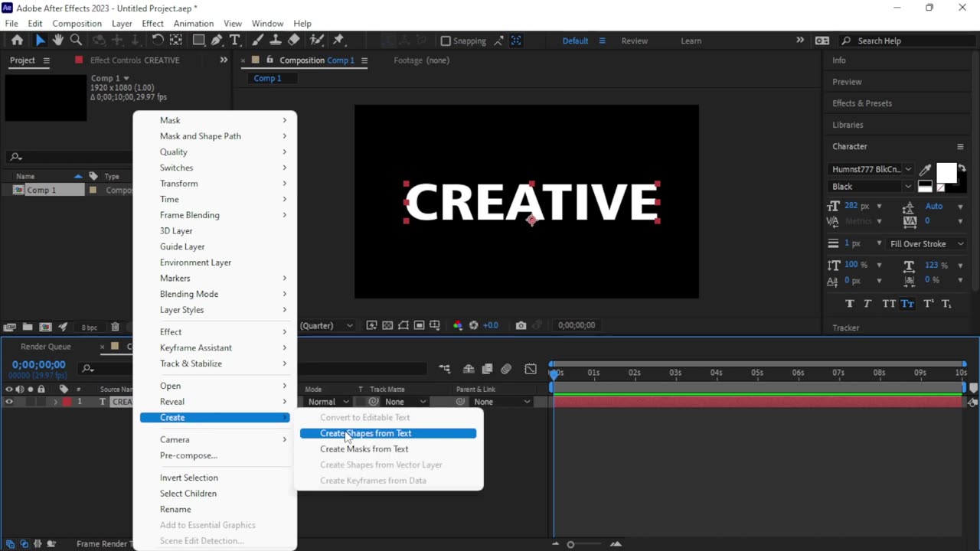Select the Pen tool
Image resolution: width=980 pixels, height=551 pixels.
(217, 41)
